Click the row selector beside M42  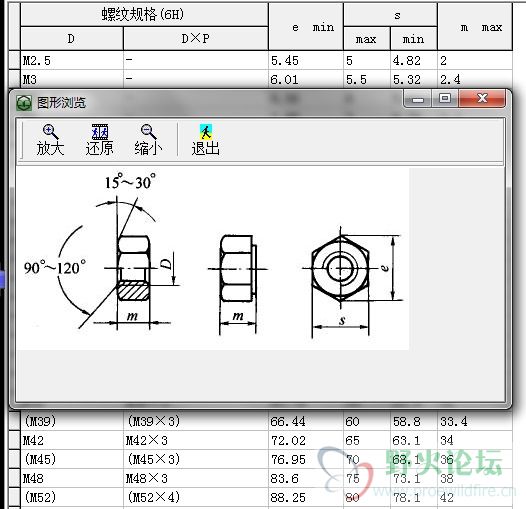14,440
